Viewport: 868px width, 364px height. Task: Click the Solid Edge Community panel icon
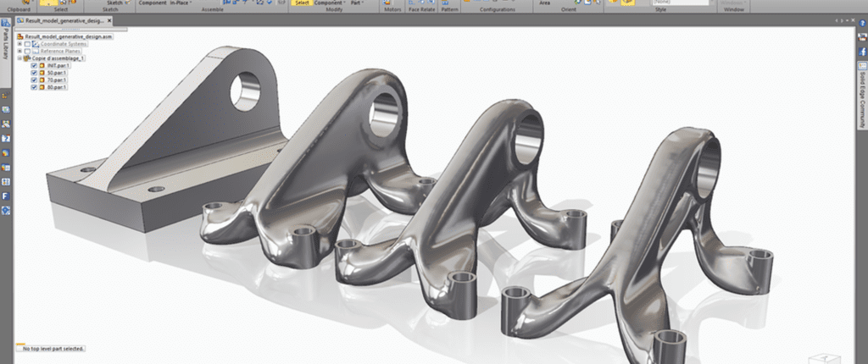862,65
